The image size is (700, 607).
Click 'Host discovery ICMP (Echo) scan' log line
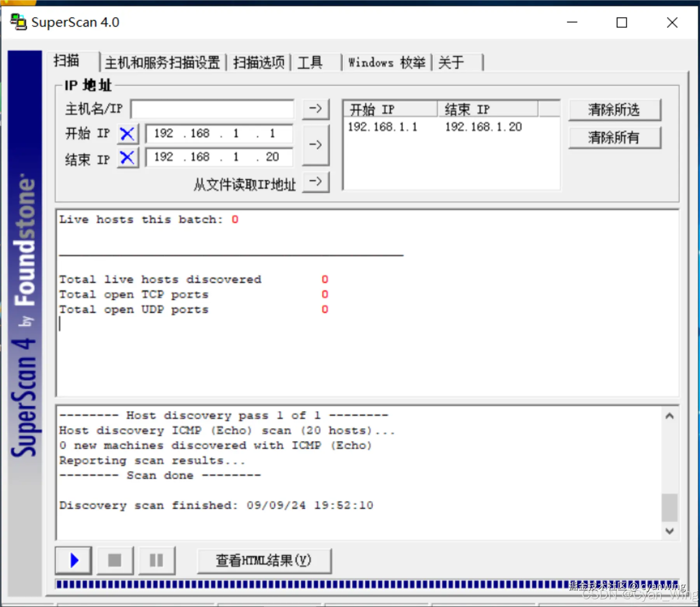[x=227, y=431]
